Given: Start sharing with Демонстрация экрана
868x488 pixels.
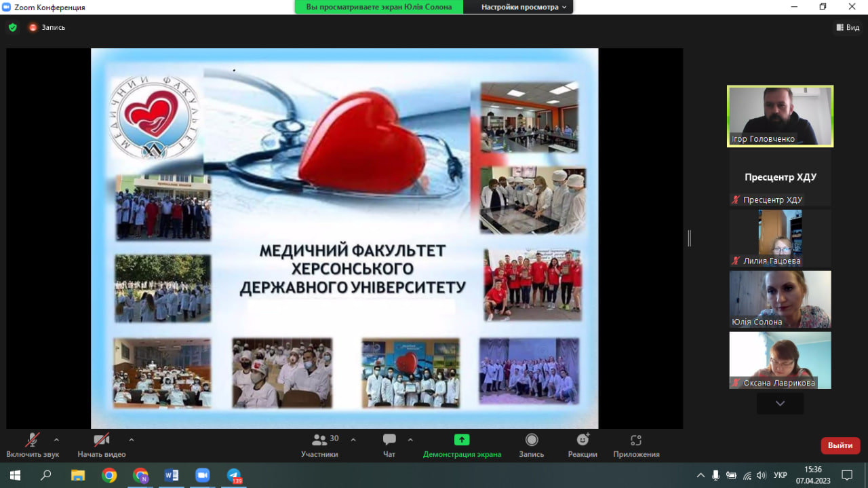Looking at the screenshot, I should tap(462, 445).
